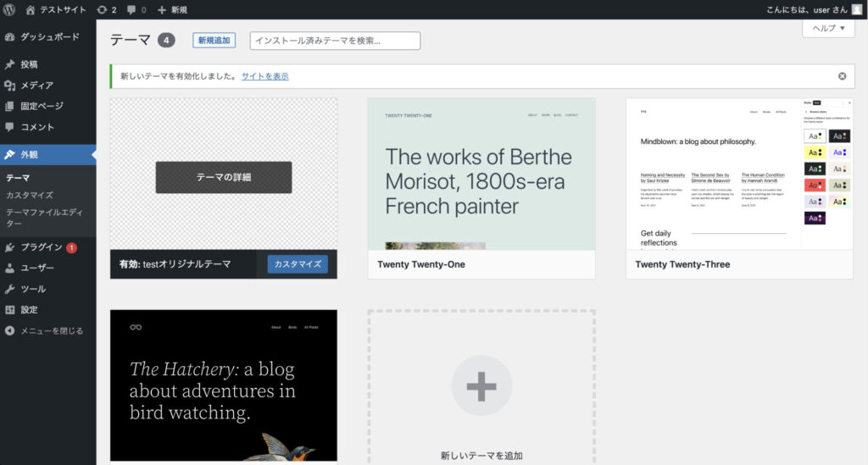The image size is (868, 465).
Task: Open the 設定 menu in sidebar
Action: coord(29,310)
